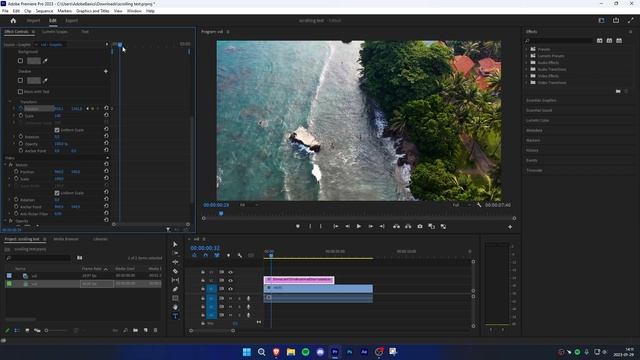This screenshot has width=640, height=360.
Task: Click the trash Clear icon in Project panel
Action: pyautogui.click(x=156, y=330)
